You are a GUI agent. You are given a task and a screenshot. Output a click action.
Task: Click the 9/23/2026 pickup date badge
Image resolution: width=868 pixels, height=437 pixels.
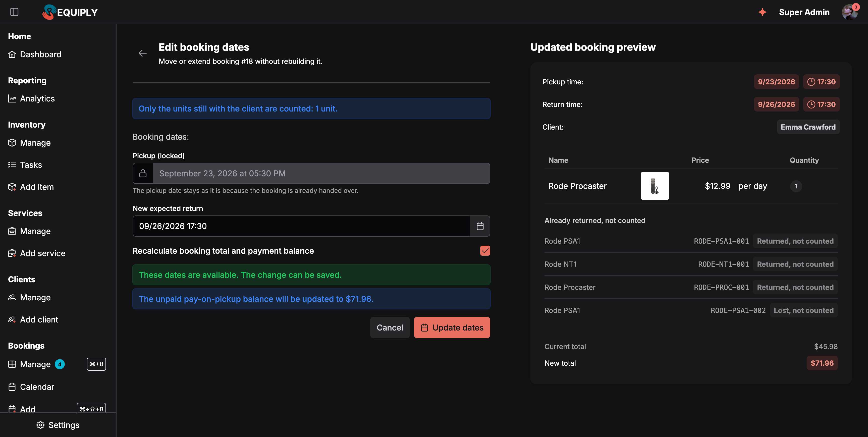[x=776, y=82]
